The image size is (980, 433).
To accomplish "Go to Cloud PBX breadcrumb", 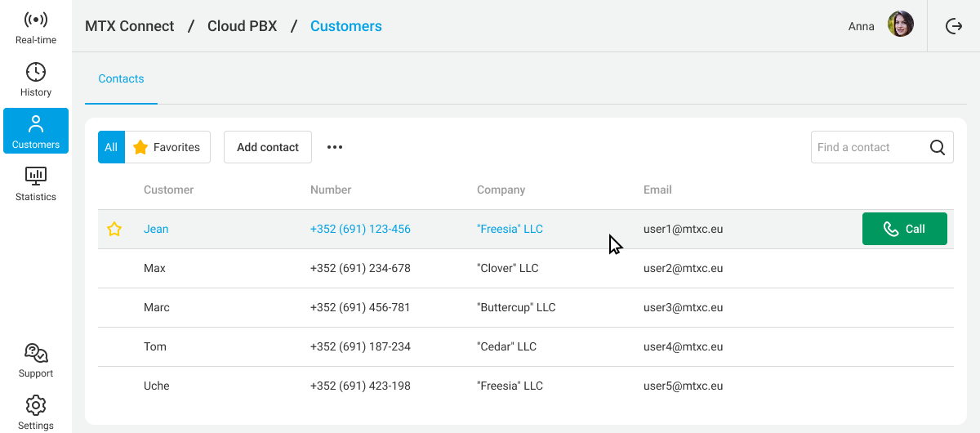I will 242,26.
